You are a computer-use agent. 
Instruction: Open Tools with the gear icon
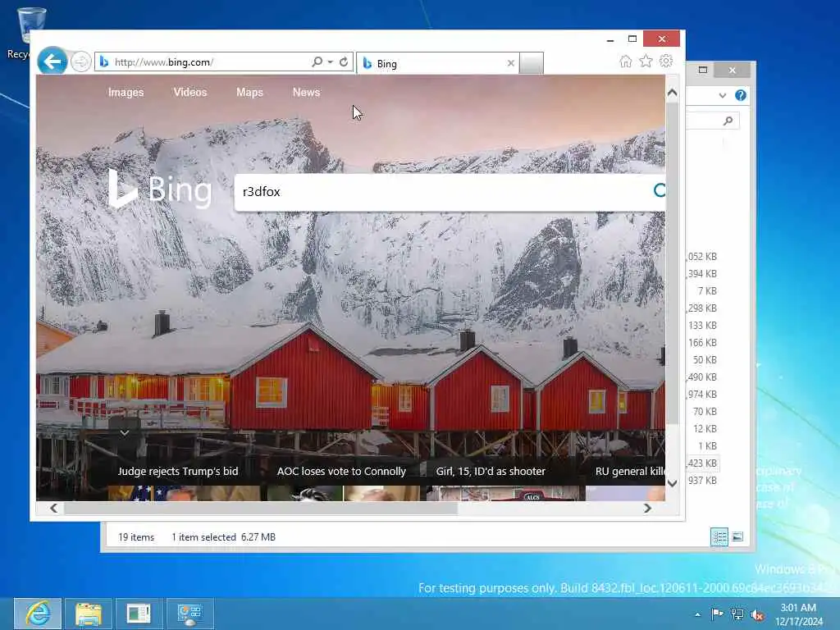tap(666, 61)
